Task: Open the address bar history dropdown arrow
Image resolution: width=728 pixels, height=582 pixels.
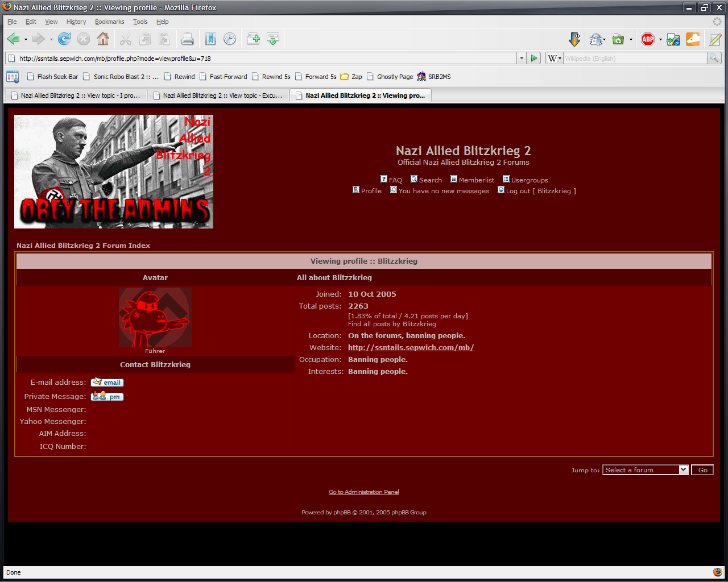Action: [x=521, y=58]
